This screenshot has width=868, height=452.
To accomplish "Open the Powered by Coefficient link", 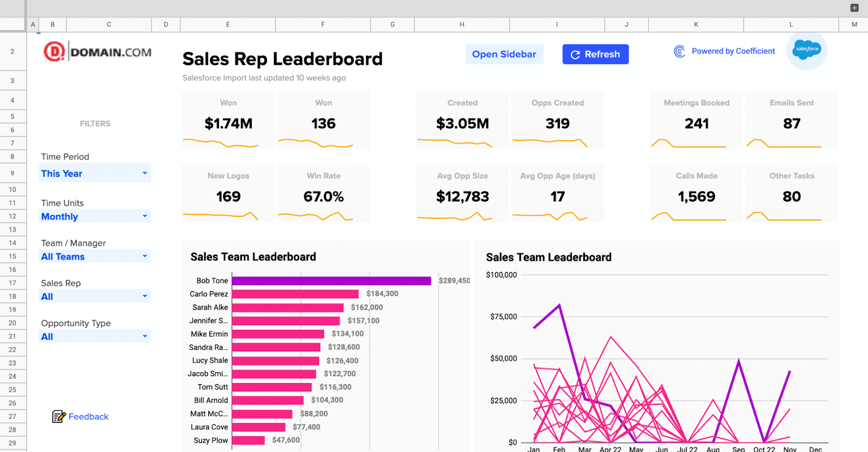I will click(x=733, y=51).
